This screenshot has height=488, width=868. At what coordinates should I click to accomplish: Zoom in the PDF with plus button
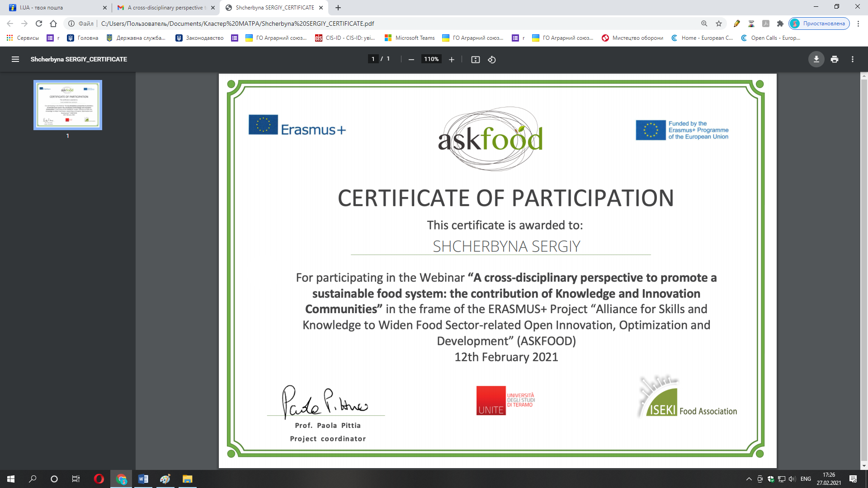(451, 60)
